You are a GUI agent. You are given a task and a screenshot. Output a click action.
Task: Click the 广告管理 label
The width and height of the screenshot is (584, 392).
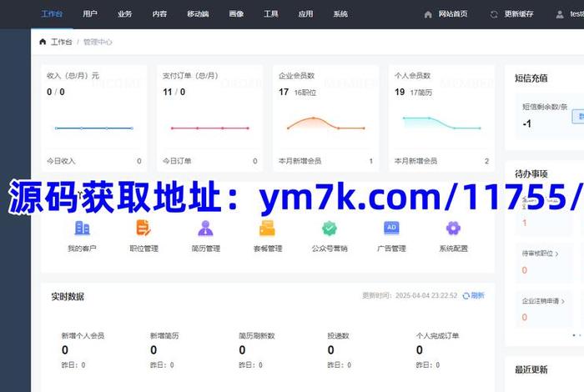(x=391, y=249)
